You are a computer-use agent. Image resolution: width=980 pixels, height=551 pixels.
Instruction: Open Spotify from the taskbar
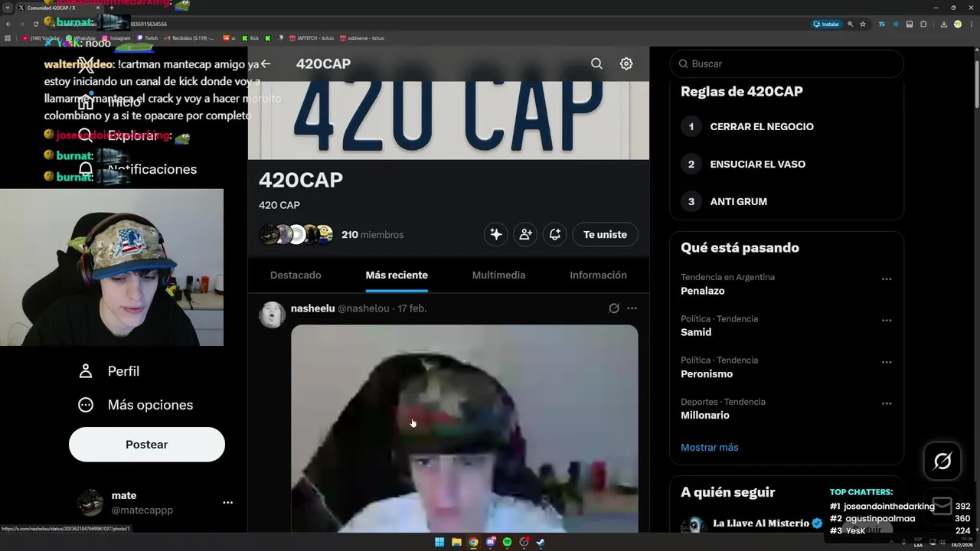(x=507, y=543)
